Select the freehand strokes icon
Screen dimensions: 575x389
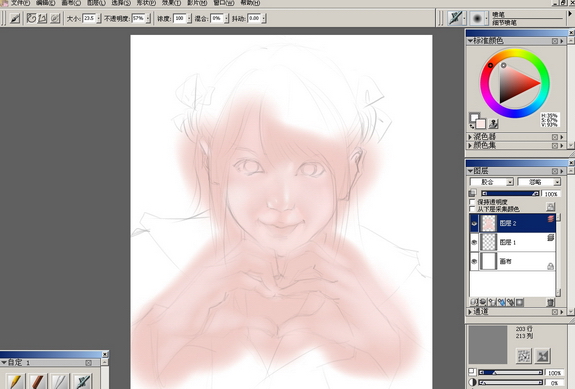(32, 18)
